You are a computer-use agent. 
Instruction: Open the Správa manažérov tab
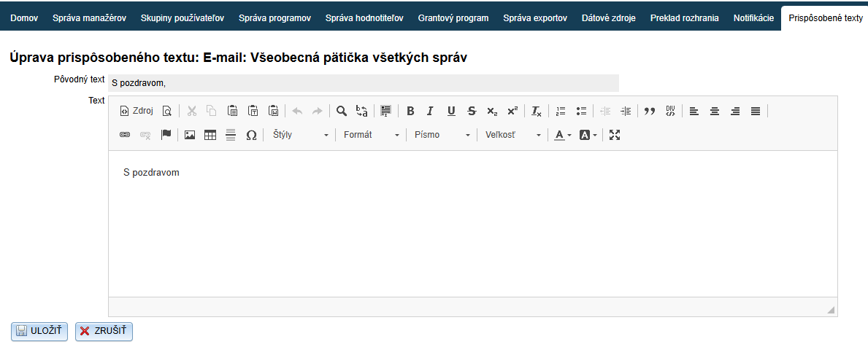coord(90,18)
